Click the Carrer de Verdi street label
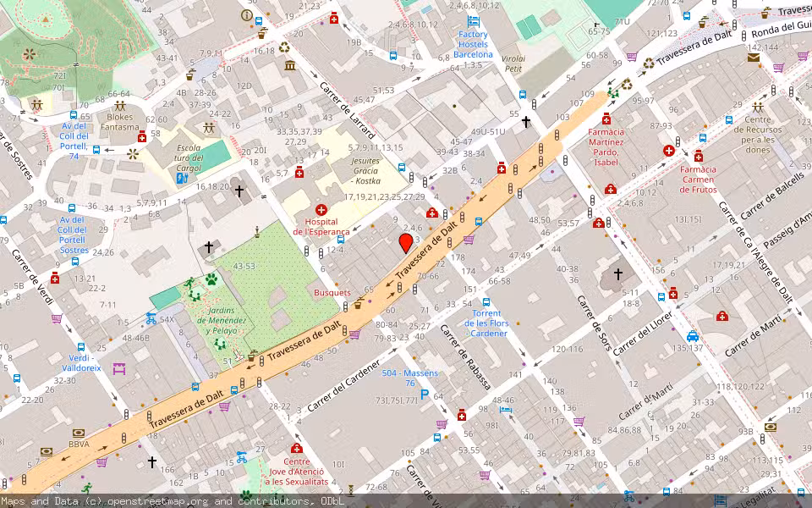This screenshot has width=812, height=508. (32, 278)
